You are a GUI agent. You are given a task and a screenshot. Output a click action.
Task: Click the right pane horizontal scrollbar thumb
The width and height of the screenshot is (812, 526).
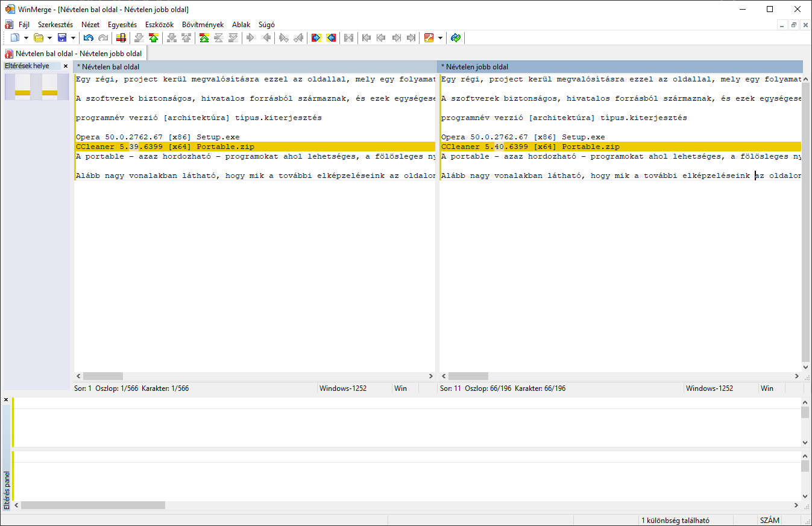coord(468,376)
